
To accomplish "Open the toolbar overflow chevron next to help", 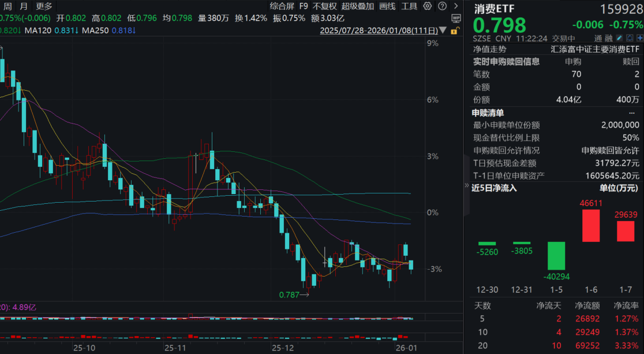I will click(455, 6).
